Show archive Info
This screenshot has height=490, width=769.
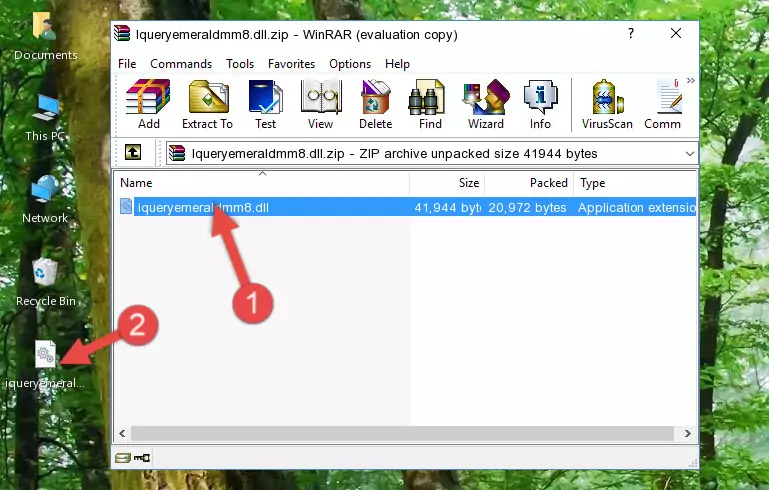[x=540, y=104]
